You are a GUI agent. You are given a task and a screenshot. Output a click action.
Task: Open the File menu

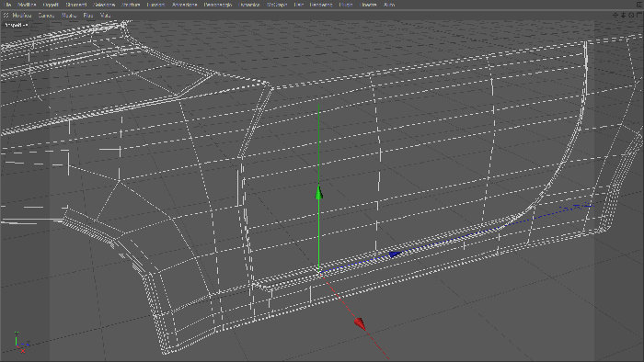(7, 5)
